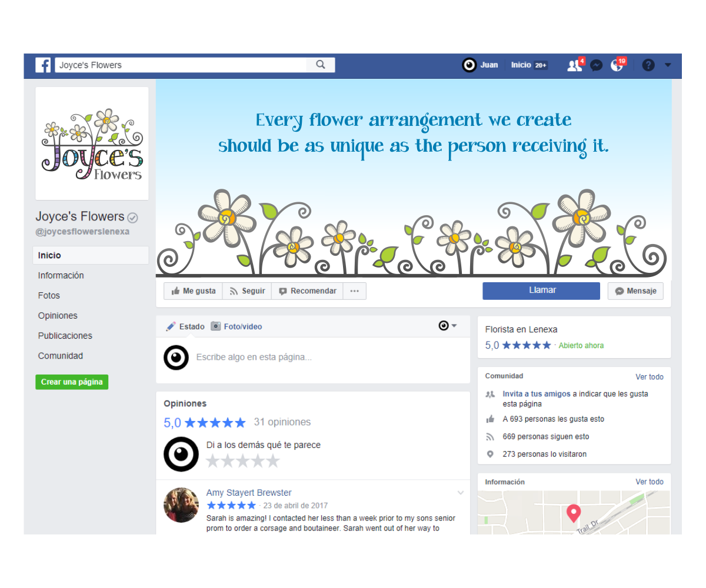This screenshot has width=706, height=588.
Task: Open the post identity selector dropdown
Action: click(448, 326)
